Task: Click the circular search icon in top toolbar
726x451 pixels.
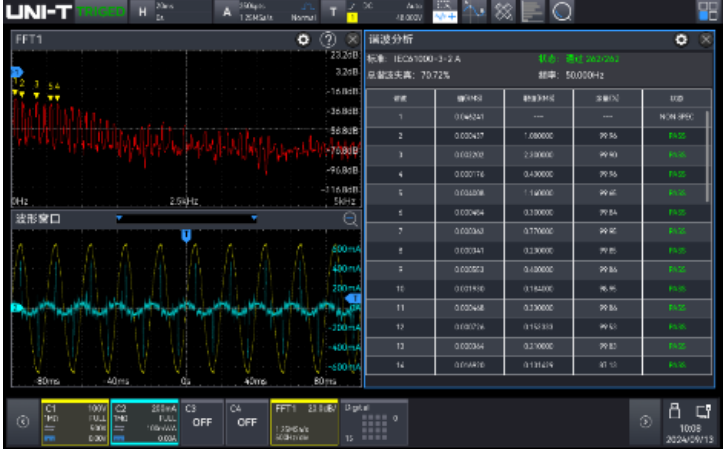Action: coord(562,11)
